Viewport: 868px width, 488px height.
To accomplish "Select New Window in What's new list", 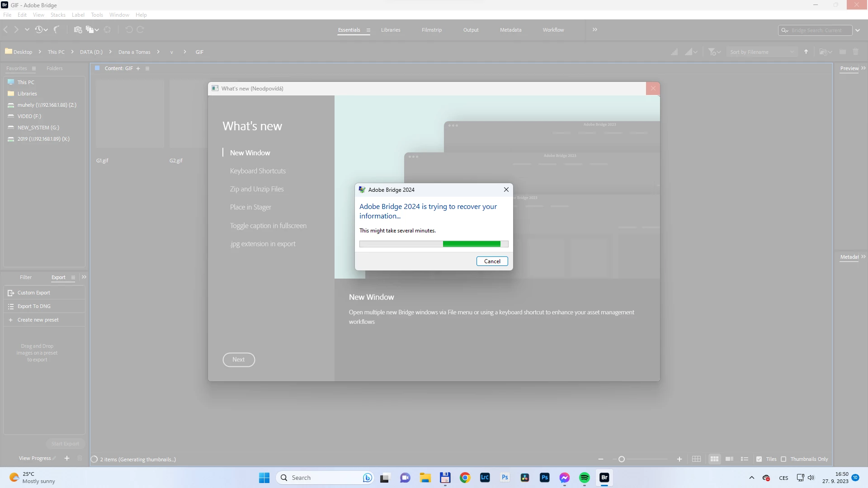I will click(x=250, y=153).
